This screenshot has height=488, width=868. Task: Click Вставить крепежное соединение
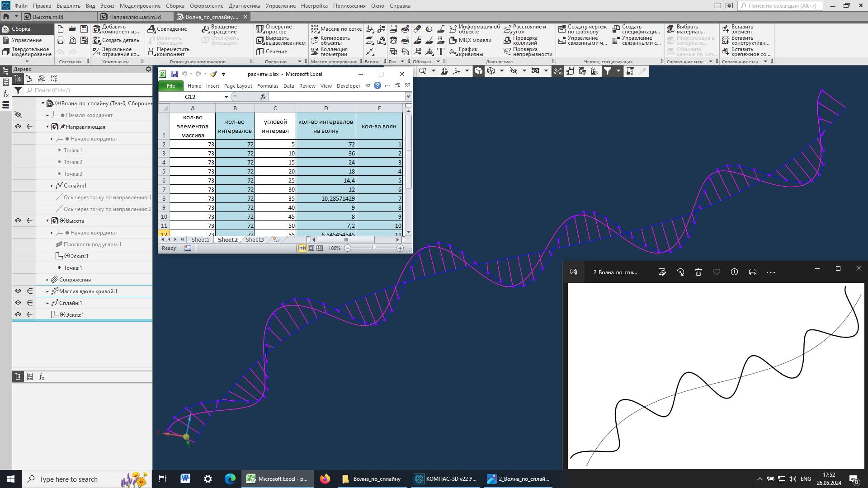coord(746,52)
